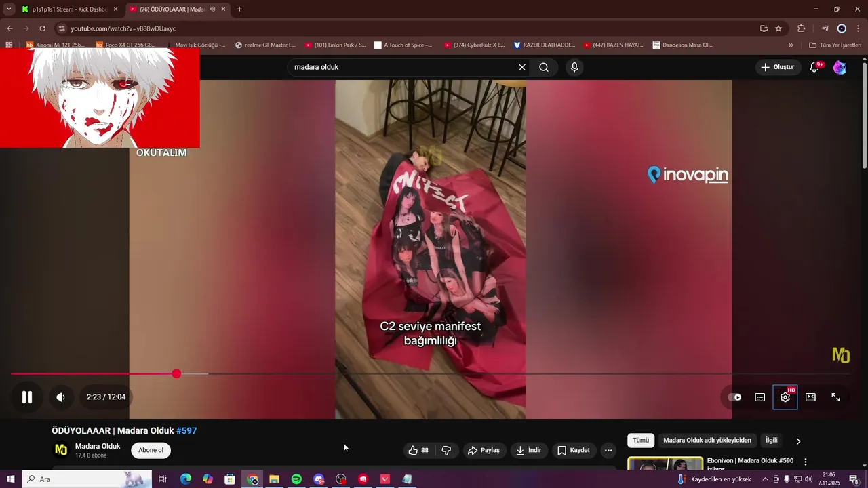Viewport: 868px width, 488px height.
Task: Open the media controls toolbar icon
Action: tap(825, 28)
